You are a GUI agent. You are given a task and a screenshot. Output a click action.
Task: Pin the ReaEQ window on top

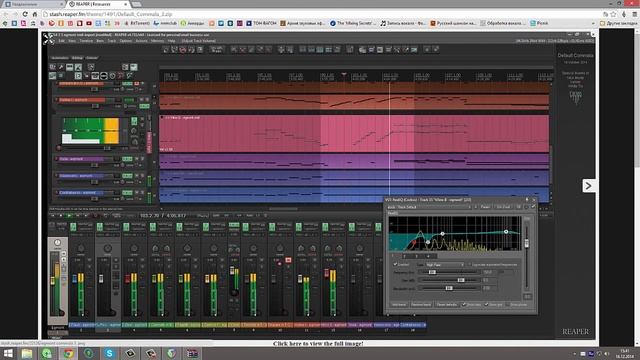527,200
